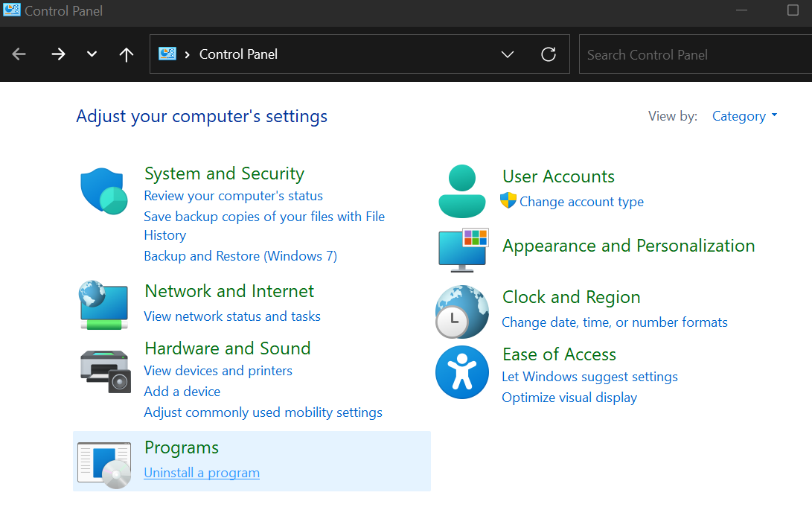812x507 pixels.
Task: Click the User Accounts person icon
Action: (x=462, y=191)
